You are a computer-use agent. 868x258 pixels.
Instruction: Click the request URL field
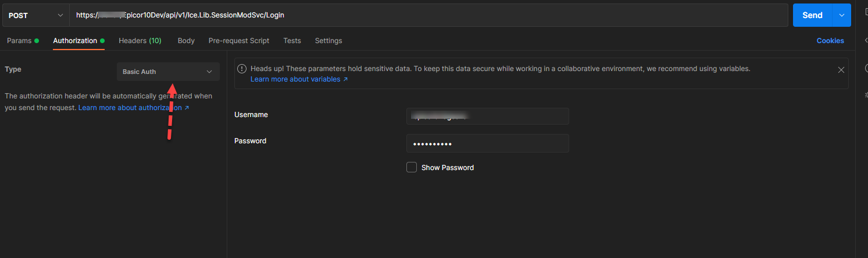pyautogui.click(x=429, y=15)
